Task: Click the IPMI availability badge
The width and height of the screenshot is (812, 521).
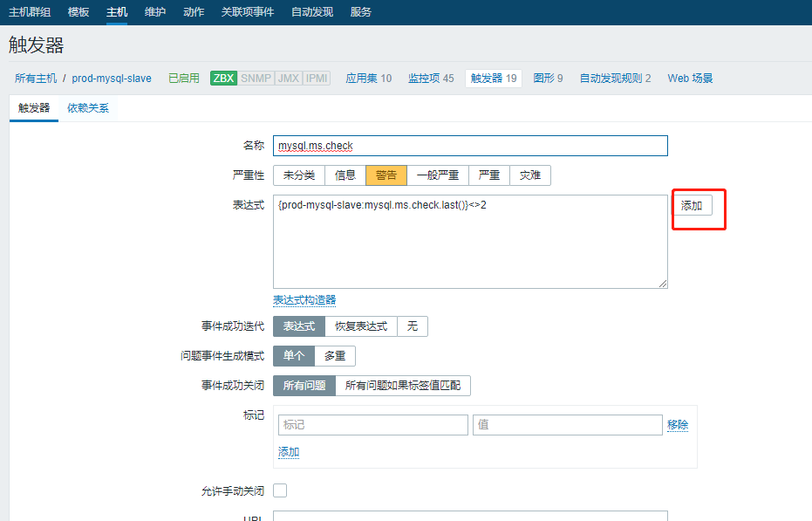Action: pos(317,79)
